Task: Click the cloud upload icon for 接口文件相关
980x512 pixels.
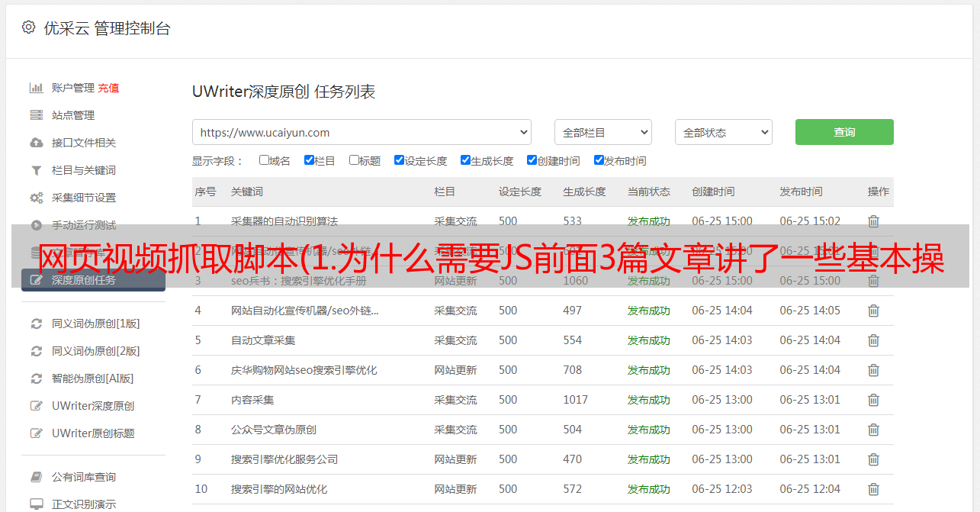Action: coord(36,143)
